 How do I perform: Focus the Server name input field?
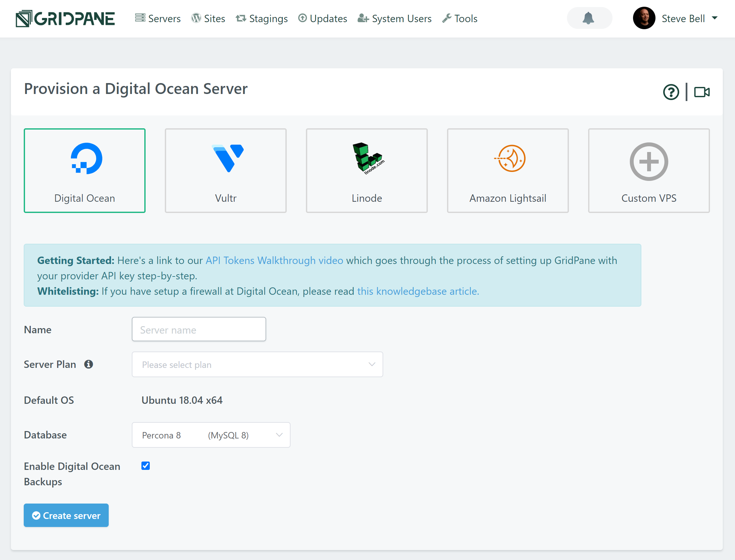tap(199, 329)
